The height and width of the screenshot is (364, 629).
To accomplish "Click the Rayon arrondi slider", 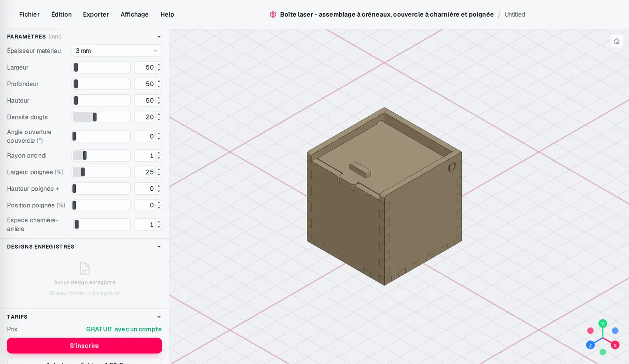I will click(x=101, y=156).
